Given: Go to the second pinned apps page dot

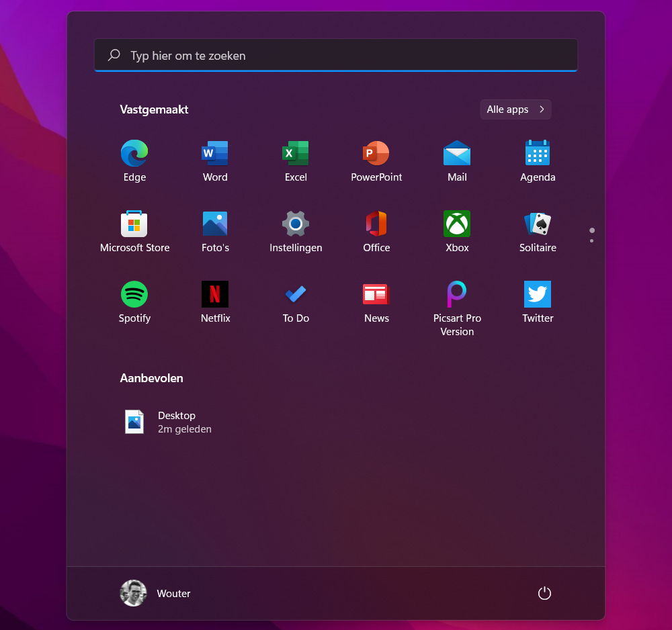Looking at the screenshot, I should [592, 240].
